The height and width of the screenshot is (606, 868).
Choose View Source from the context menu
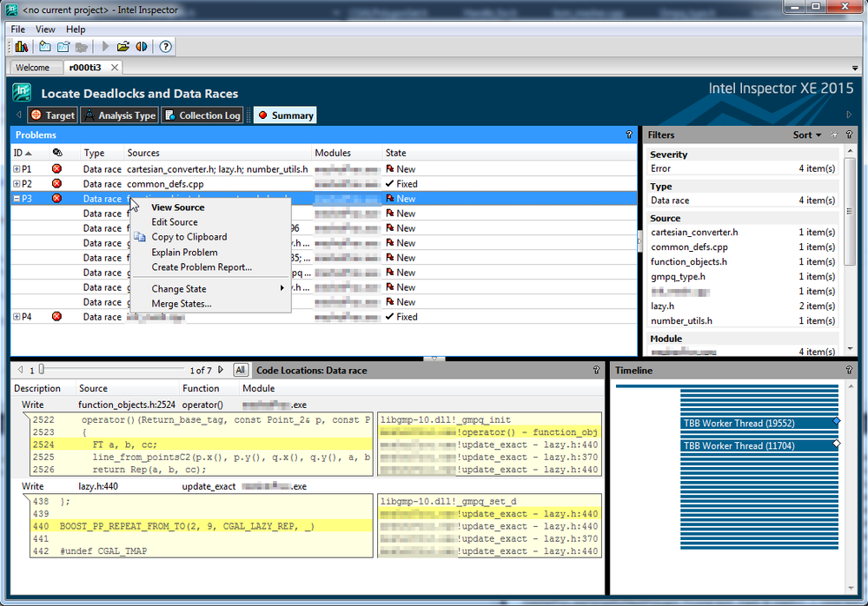[x=210, y=207]
